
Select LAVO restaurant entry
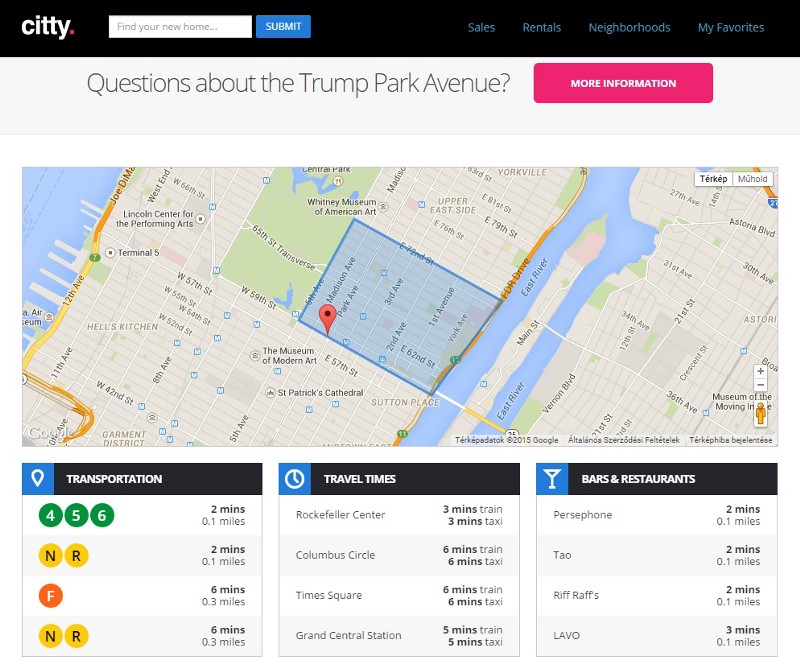(657, 636)
